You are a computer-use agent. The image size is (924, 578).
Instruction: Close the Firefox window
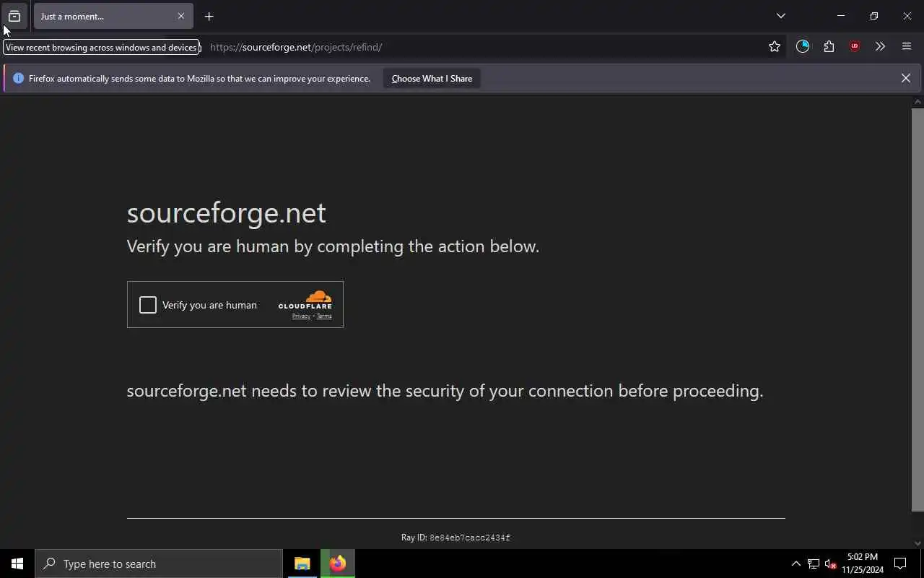(907, 16)
